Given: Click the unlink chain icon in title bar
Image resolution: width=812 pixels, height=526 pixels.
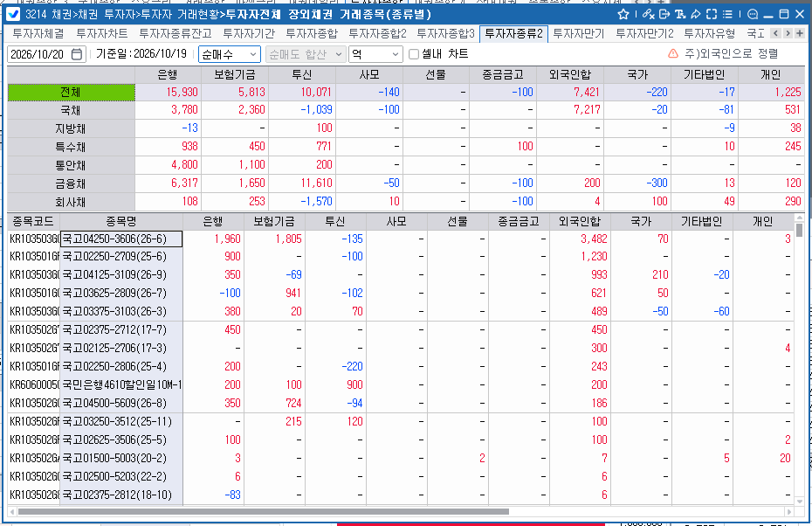Looking at the screenshot, I should pyautogui.click(x=648, y=15).
